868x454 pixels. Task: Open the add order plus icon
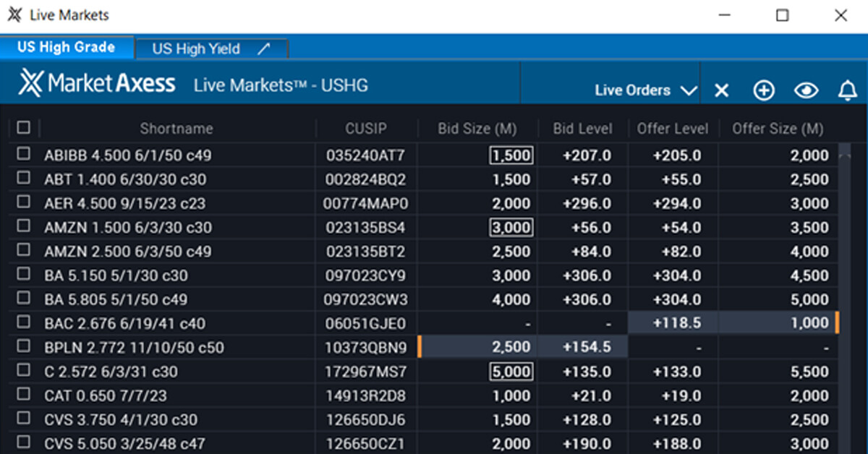pos(763,90)
